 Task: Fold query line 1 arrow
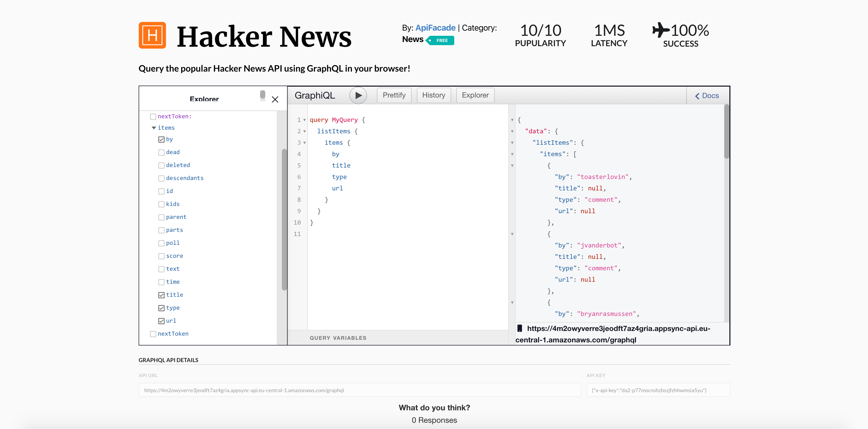(304, 120)
